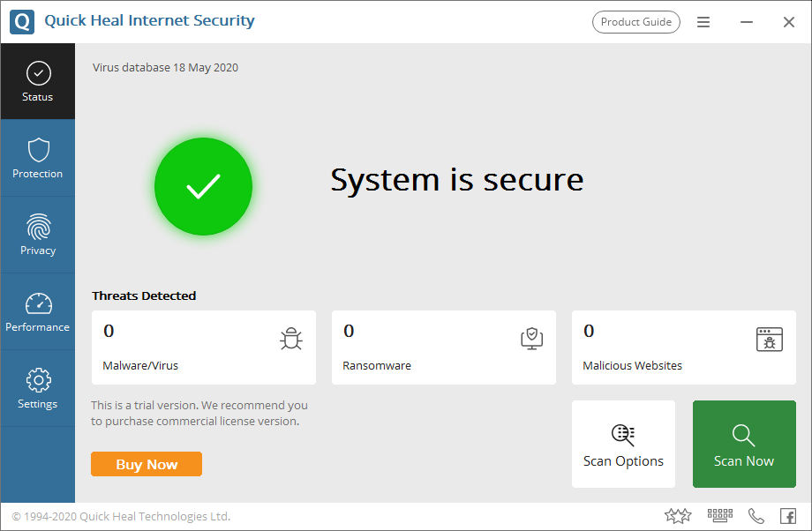812x531 pixels.
Task: Click the rating stars icon
Action: pyautogui.click(x=678, y=516)
